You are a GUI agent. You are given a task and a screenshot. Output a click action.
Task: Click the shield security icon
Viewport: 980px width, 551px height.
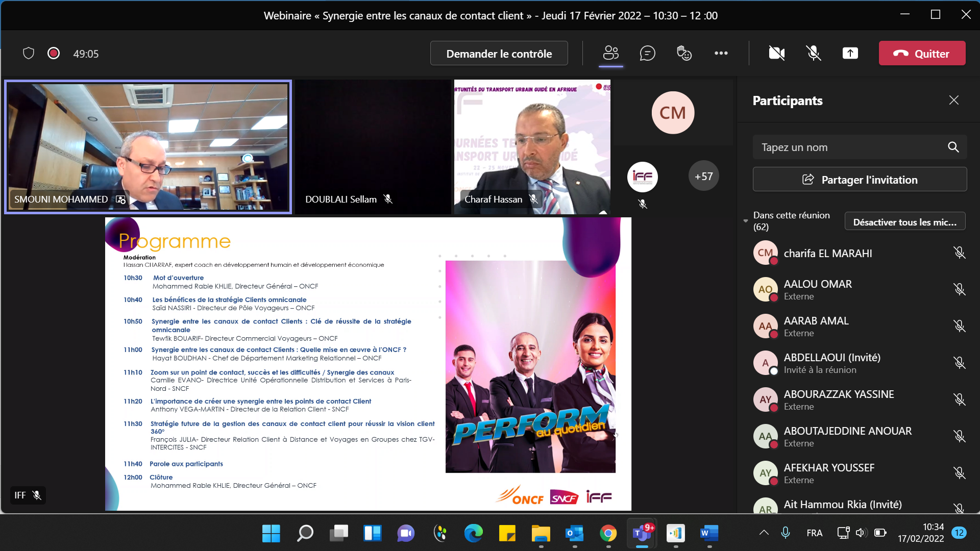click(29, 53)
